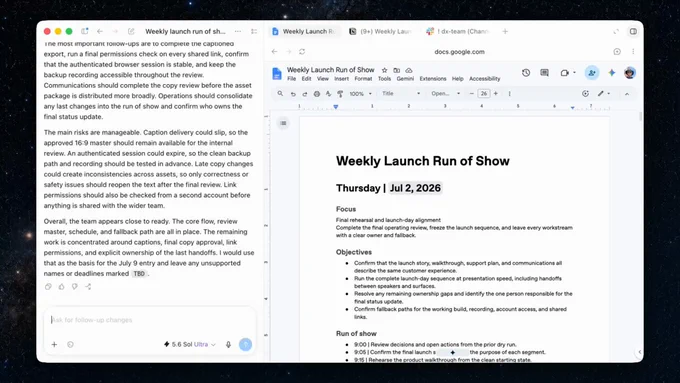Toggle the split panel view icon
Image resolution: width=680 pixels, height=383 pixels.
pyautogui.click(x=633, y=31)
